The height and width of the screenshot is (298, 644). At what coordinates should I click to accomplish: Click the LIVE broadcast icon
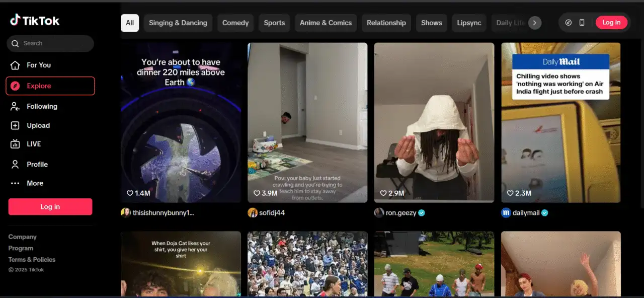click(15, 144)
